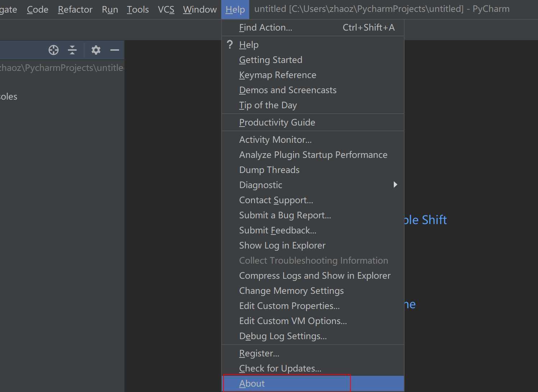Open project panel settings gear icon
Image resolution: width=538 pixels, height=392 pixels.
coord(96,50)
